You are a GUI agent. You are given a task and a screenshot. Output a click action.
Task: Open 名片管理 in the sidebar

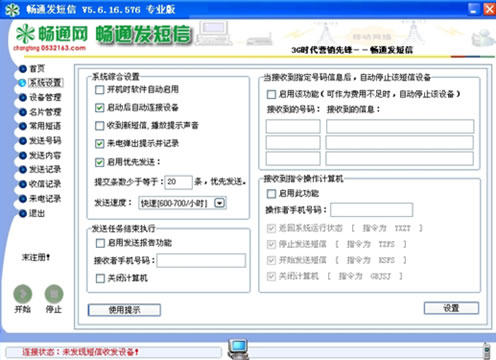coord(45,112)
